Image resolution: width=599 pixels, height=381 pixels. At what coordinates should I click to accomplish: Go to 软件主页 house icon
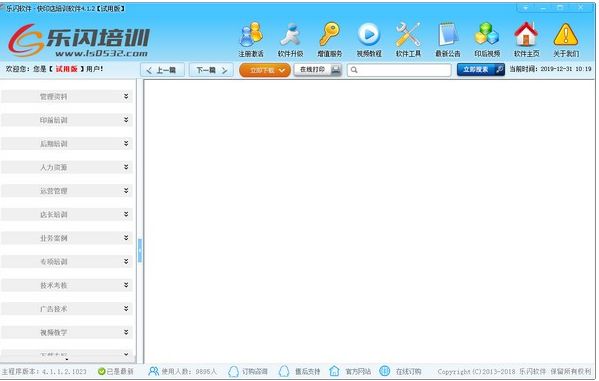click(526, 39)
